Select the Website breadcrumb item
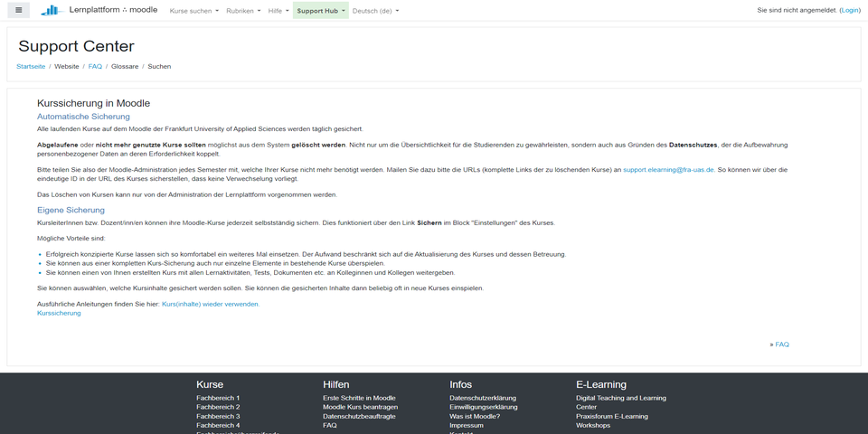868x434 pixels. pyautogui.click(x=66, y=66)
